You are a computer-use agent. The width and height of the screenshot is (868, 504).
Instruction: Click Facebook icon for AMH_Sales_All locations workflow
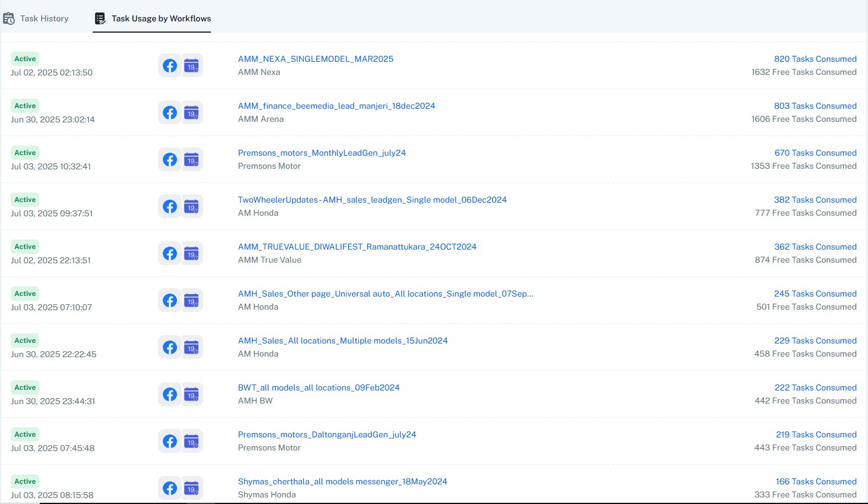pos(170,347)
